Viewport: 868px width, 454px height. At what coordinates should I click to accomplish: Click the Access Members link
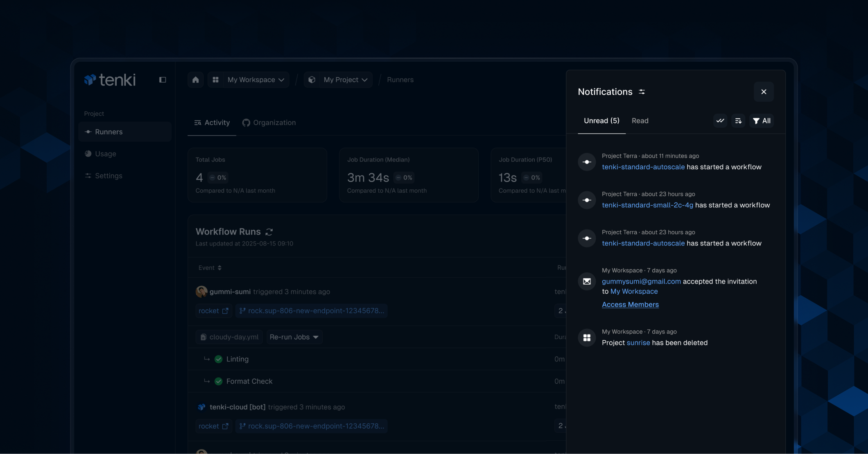pyautogui.click(x=630, y=304)
